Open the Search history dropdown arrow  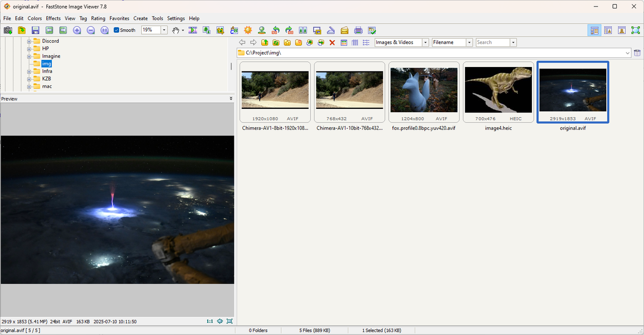coord(513,43)
